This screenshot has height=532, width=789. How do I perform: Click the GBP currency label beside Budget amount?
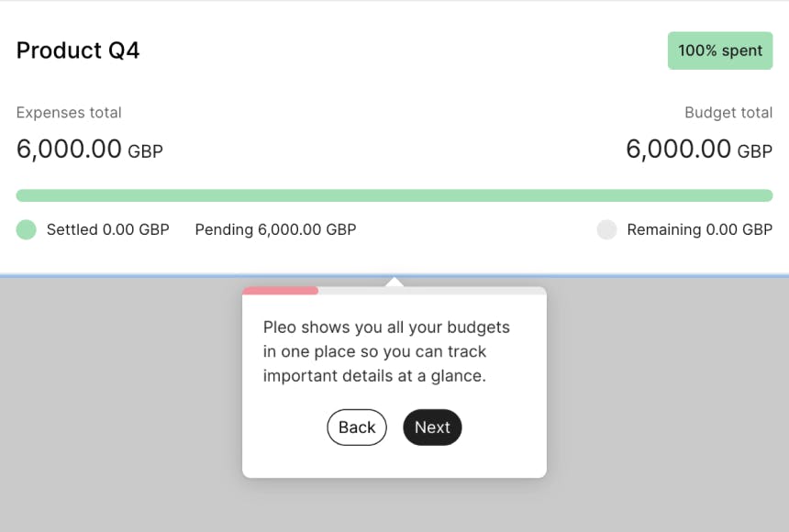[755, 151]
